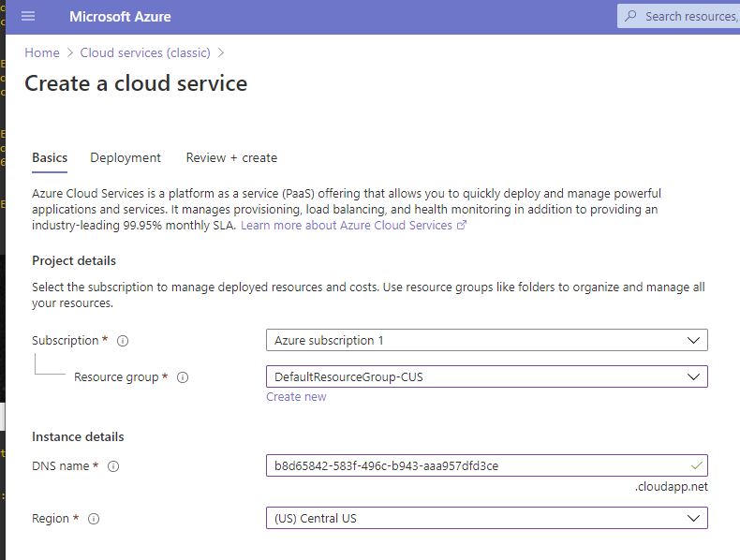The image size is (740, 560).
Task: Click the Subscription info icon
Action: [x=123, y=341]
